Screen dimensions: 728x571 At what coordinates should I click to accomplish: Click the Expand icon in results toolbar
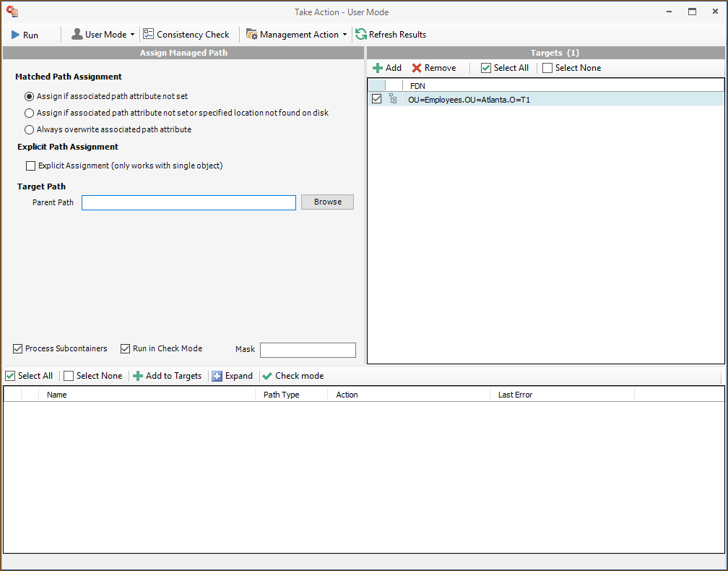[x=217, y=376]
